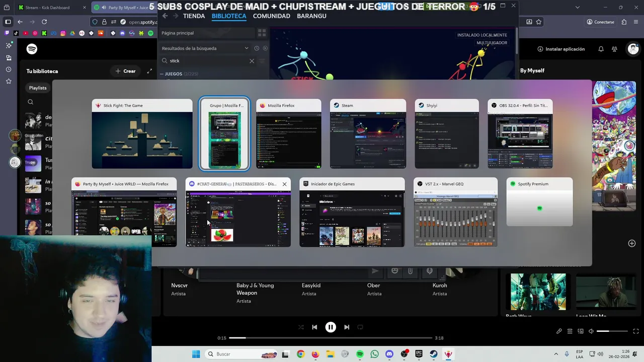Switch Steam library to grid collections view
Viewport: 644px width, 362px height.
(x=262, y=33)
